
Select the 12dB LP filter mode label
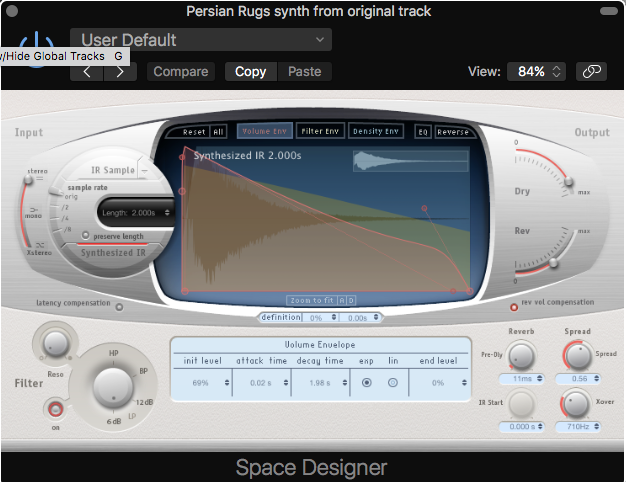click(144, 402)
